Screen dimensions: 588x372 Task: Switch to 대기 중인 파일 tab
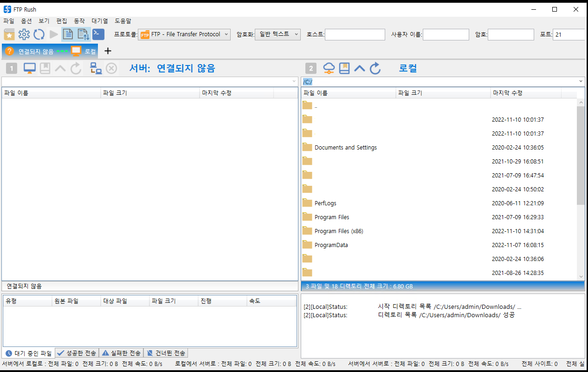point(29,353)
